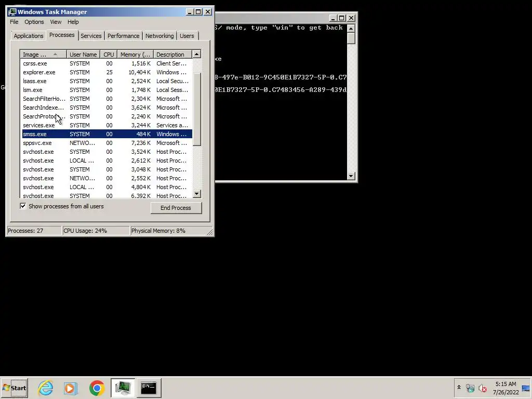Select the services.exe process

click(107, 125)
